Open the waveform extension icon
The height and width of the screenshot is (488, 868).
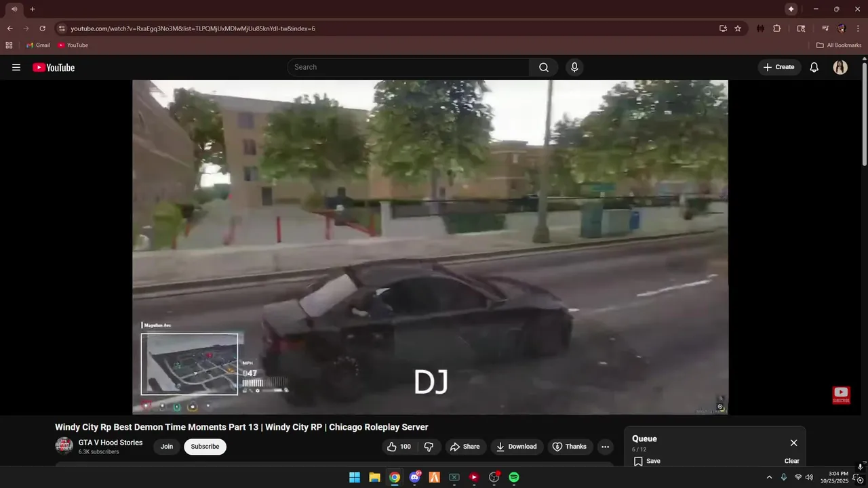click(761, 28)
